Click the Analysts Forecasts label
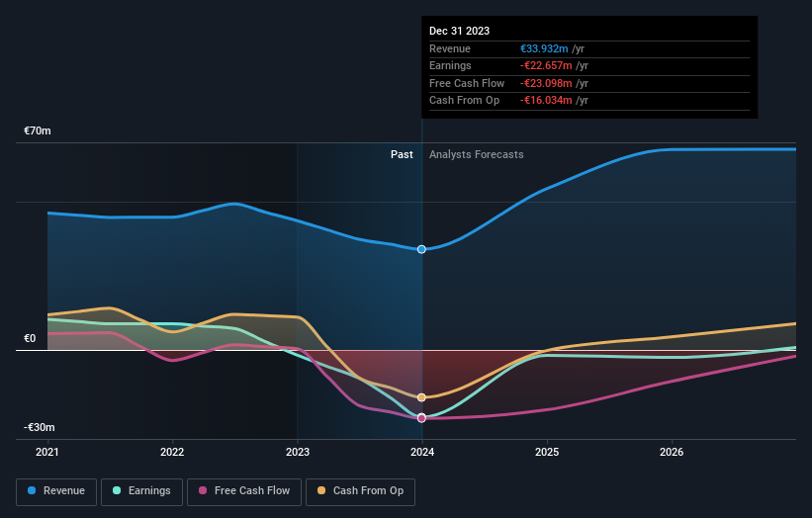Viewport: 812px width, 518px height. [x=477, y=155]
